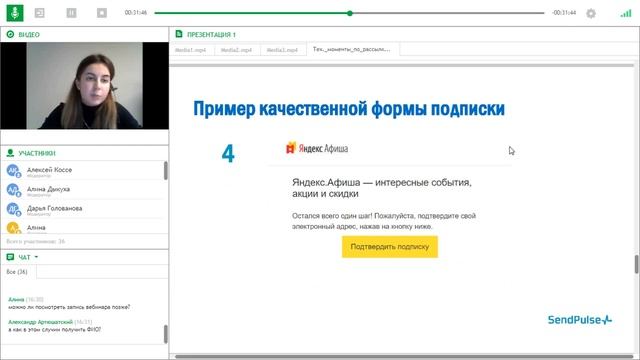Click the Видео panel header icon
The image size is (640, 360).
pyautogui.click(x=10, y=34)
